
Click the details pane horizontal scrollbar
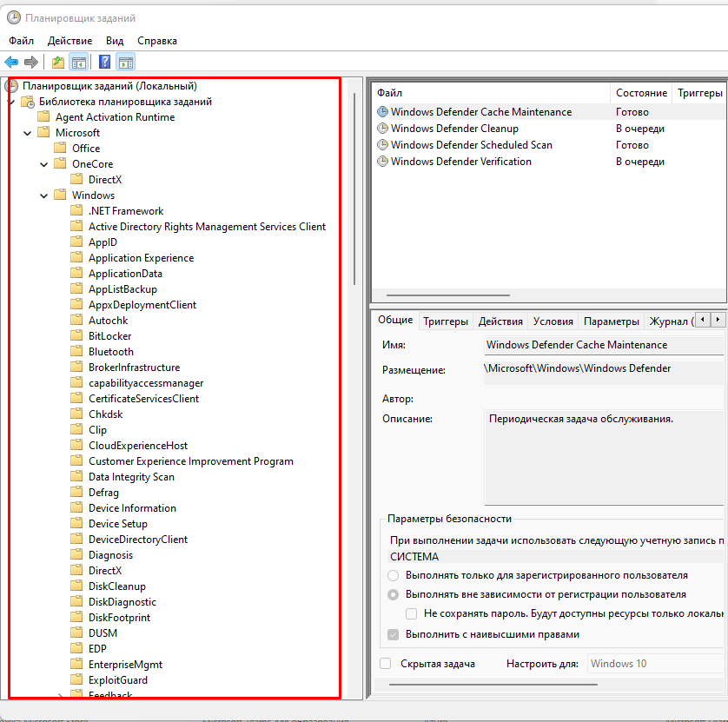493,685
